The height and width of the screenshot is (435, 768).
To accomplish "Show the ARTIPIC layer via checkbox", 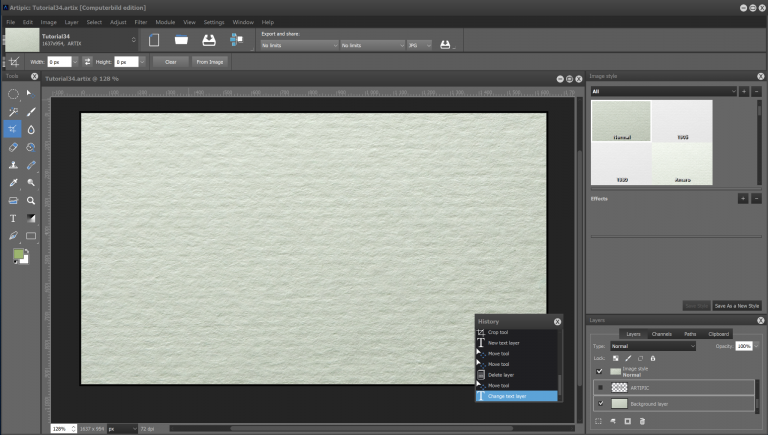I will coord(600,387).
